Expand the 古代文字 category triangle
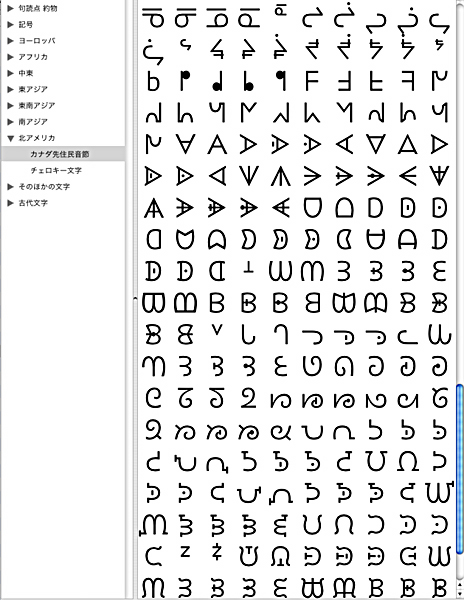The height and width of the screenshot is (600, 464). (x=10, y=203)
